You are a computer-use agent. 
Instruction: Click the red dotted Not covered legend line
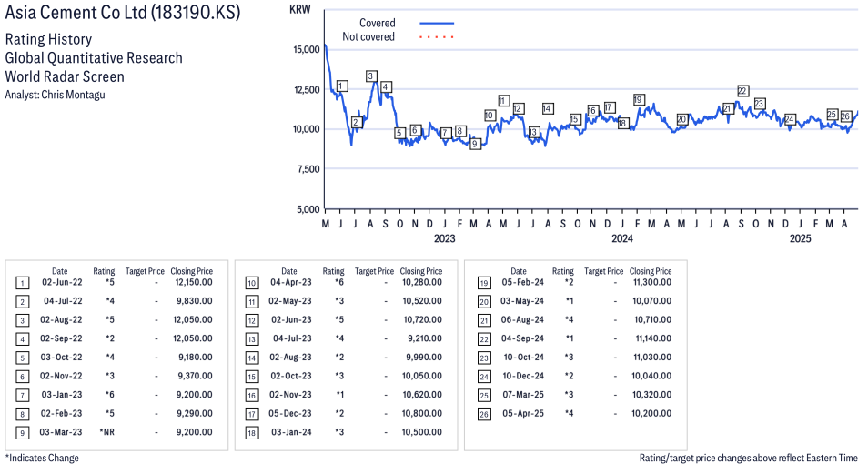437,37
